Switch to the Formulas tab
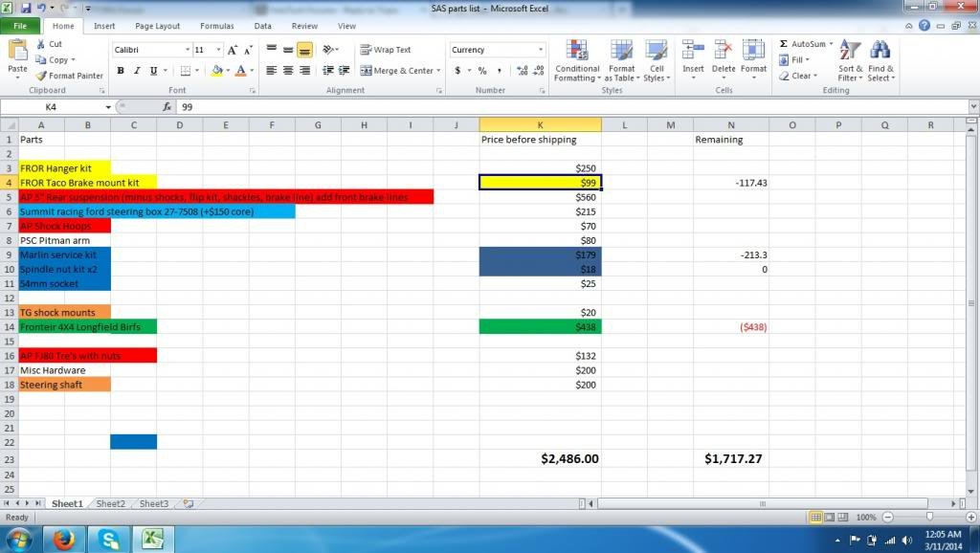Image resolution: width=980 pixels, height=553 pixels. pos(217,26)
